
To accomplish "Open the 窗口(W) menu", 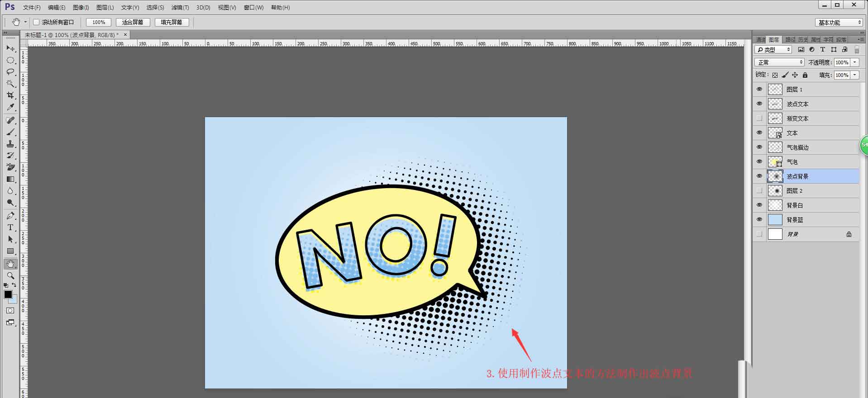I will [x=253, y=8].
